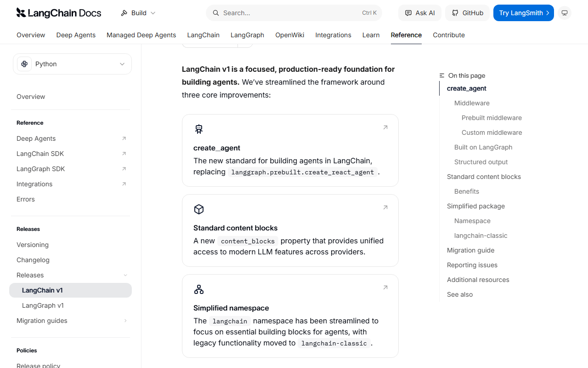Click the Try LangSmith button
Viewport: 588px width, 368px height.
tap(524, 13)
